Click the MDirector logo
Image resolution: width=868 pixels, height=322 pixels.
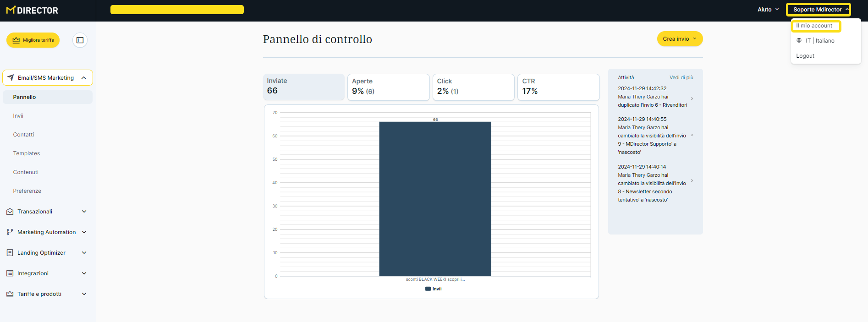(x=32, y=10)
